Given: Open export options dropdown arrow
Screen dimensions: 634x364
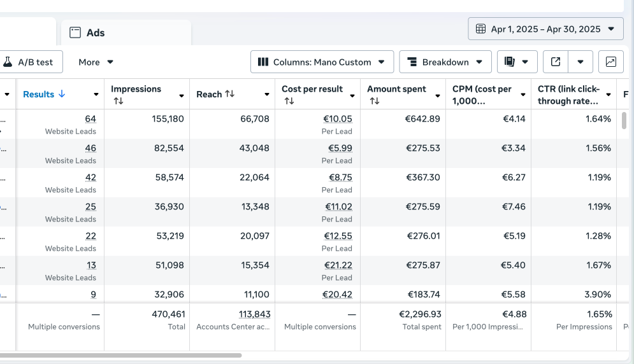Looking at the screenshot, I should click(580, 62).
